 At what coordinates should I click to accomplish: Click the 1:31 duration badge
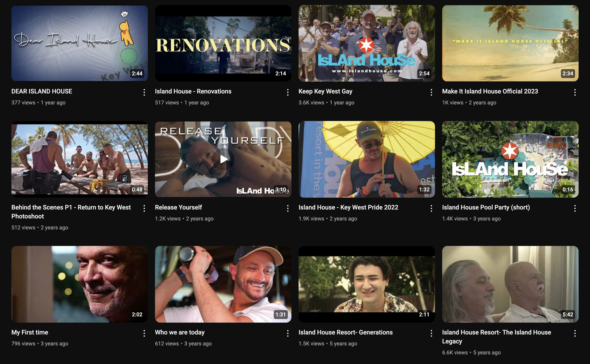281,314
